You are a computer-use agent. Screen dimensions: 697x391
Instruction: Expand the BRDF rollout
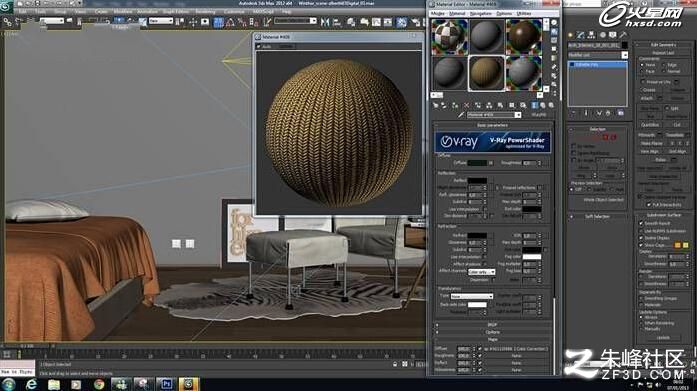pyautogui.click(x=493, y=325)
